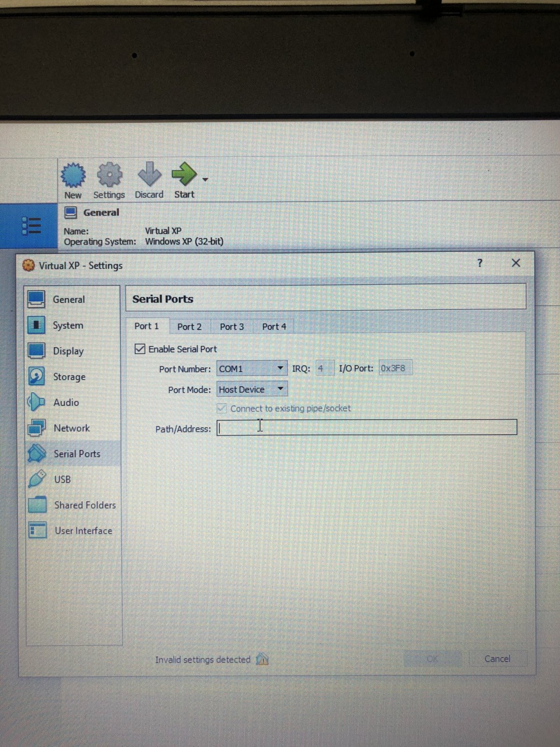
Task: Open the Shared Folders category
Action: (73, 505)
